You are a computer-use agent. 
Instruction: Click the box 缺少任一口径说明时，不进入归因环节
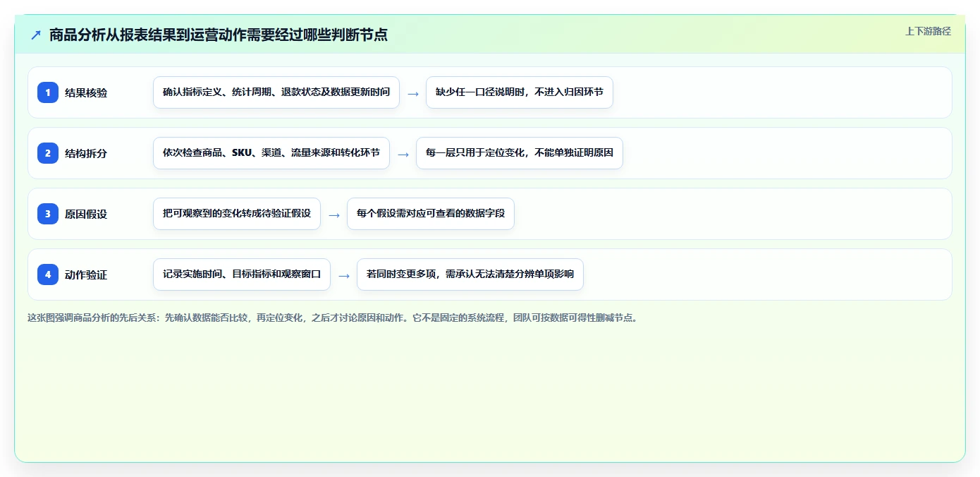tap(520, 92)
